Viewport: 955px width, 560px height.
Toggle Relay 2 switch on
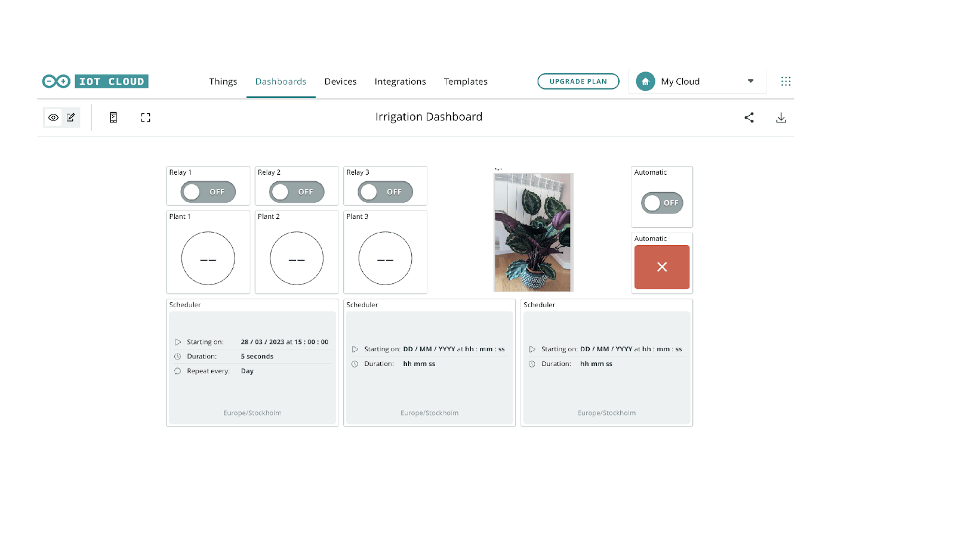coord(297,192)
